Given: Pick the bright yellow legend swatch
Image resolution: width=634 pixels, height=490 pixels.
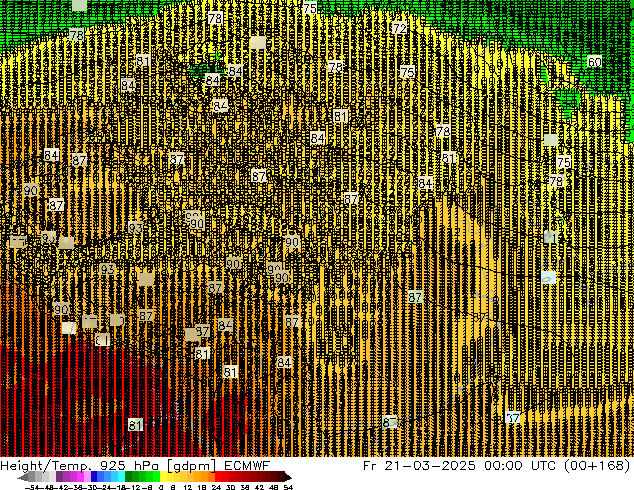Looking at the screenshot, I should pos(163,477).
